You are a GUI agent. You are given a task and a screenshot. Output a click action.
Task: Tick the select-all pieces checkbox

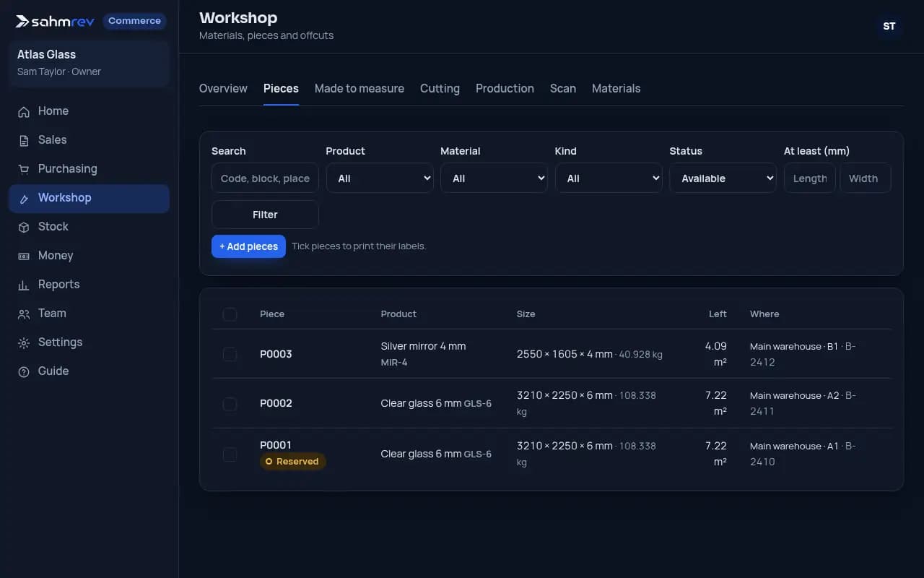click(230, 314)
